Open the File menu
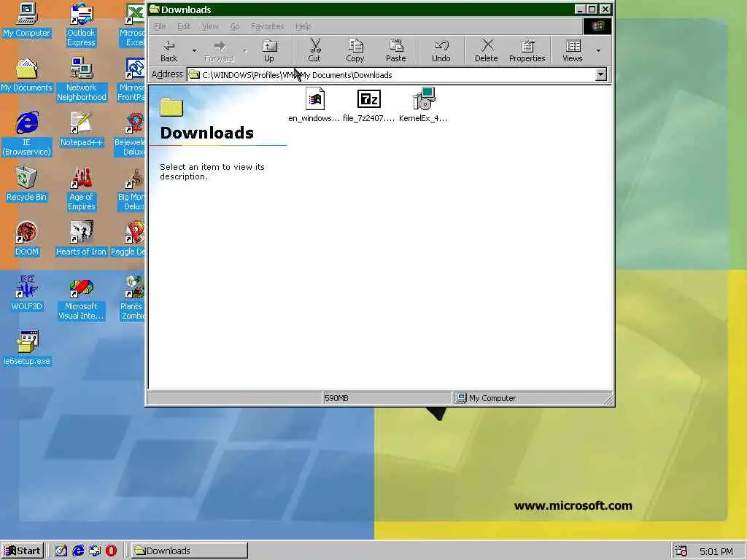This screenshot has height=560, width=747. coord(160,26)
